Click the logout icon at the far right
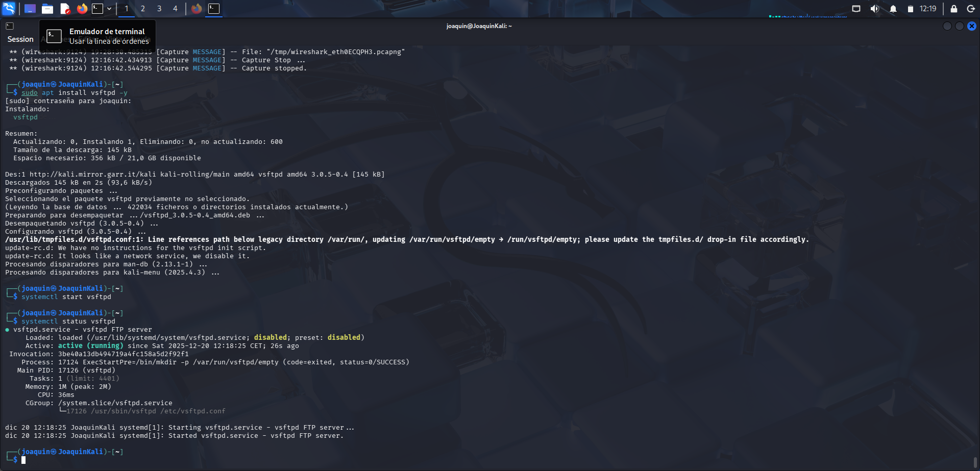The width and height of the screenshot is (980, 471). 970,8
